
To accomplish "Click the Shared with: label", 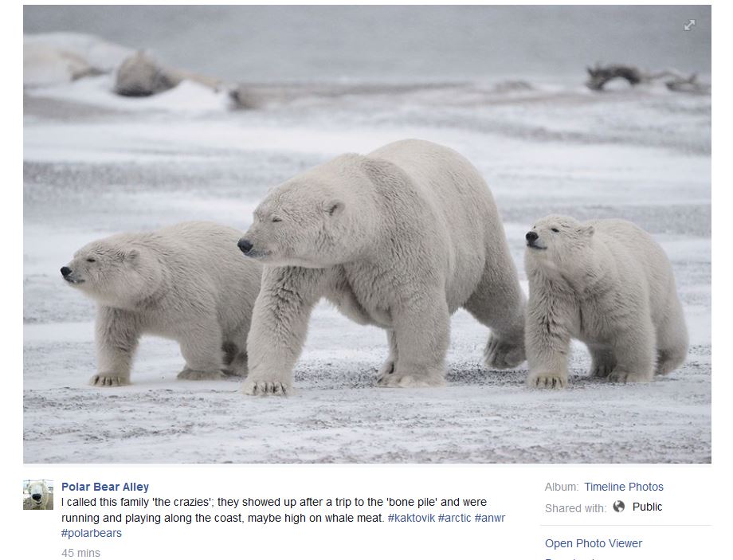I will [575, 508].
